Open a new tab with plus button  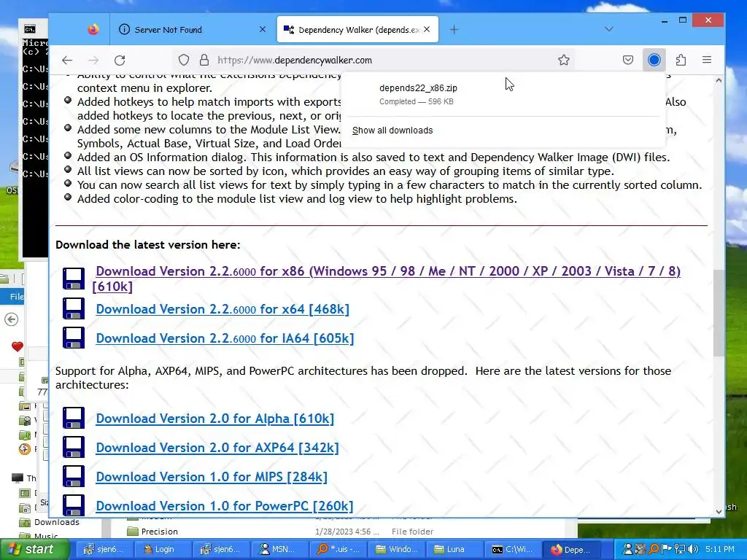tap(454, 29)
